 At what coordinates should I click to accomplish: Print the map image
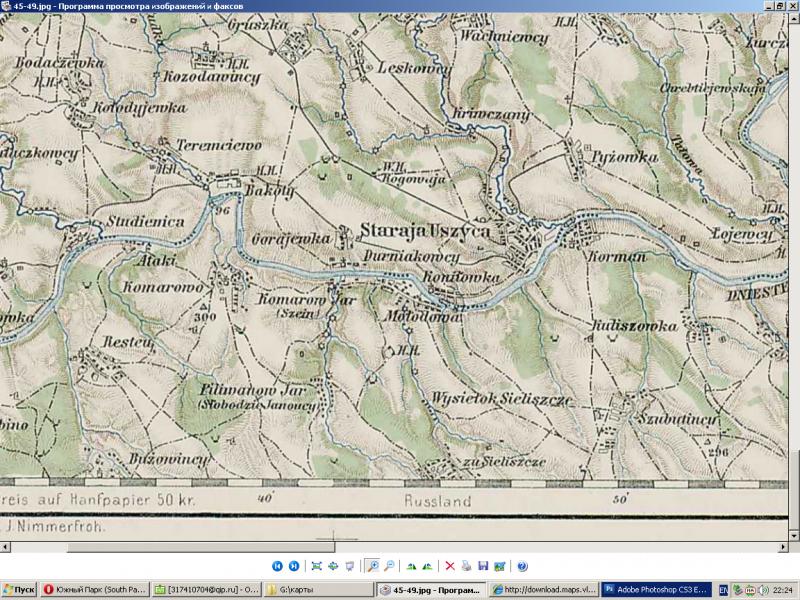(466, 566)
